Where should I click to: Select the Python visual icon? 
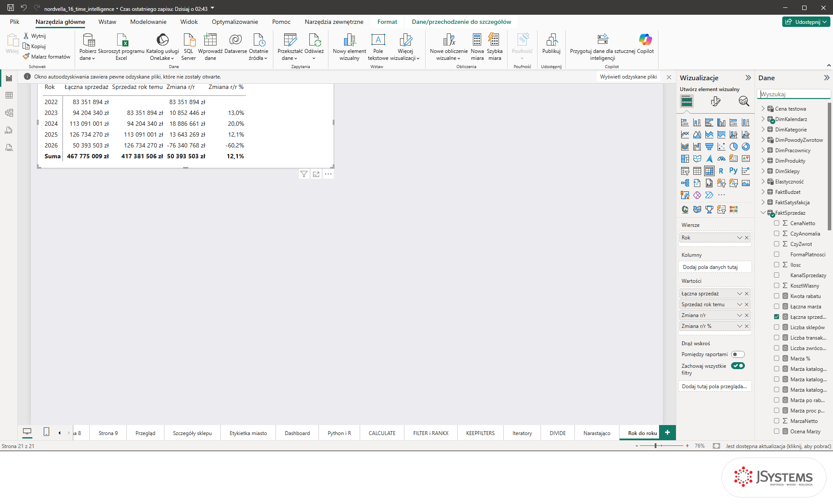tap(733, 171)
